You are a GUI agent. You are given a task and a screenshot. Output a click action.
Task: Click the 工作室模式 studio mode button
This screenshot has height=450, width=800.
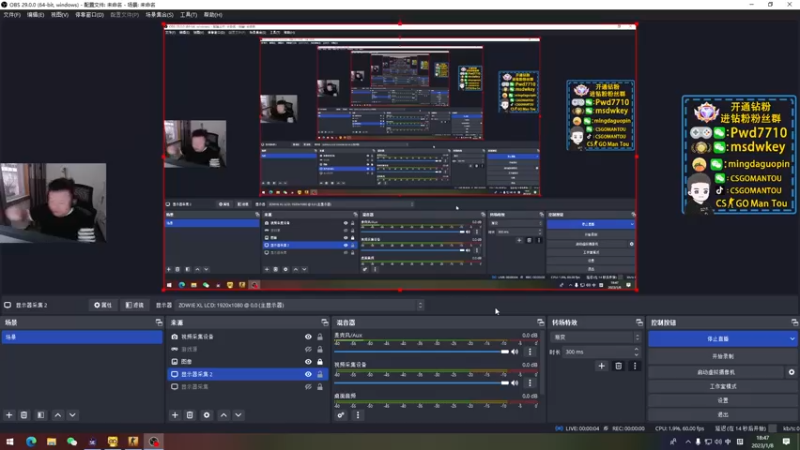pos(722,386)
